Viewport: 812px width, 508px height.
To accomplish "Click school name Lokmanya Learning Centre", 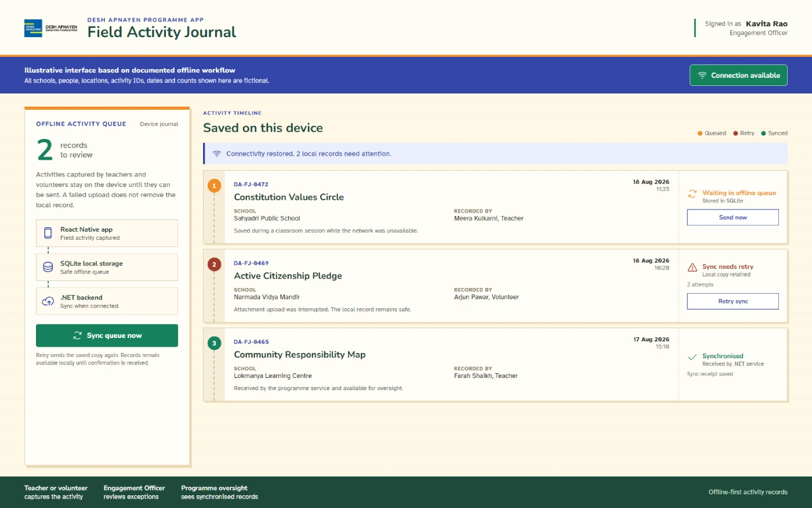I will click(273, 376).
